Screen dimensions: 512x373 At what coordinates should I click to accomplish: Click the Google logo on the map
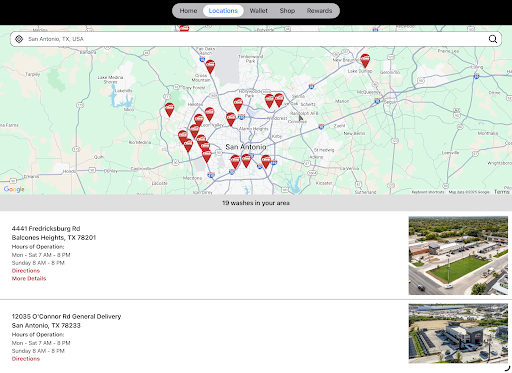(14, 189)
